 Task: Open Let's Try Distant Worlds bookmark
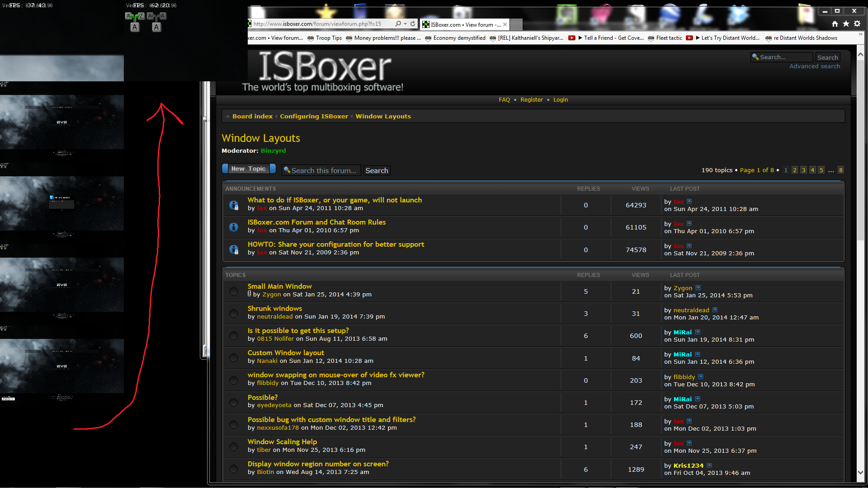click(x=723, y=38)
